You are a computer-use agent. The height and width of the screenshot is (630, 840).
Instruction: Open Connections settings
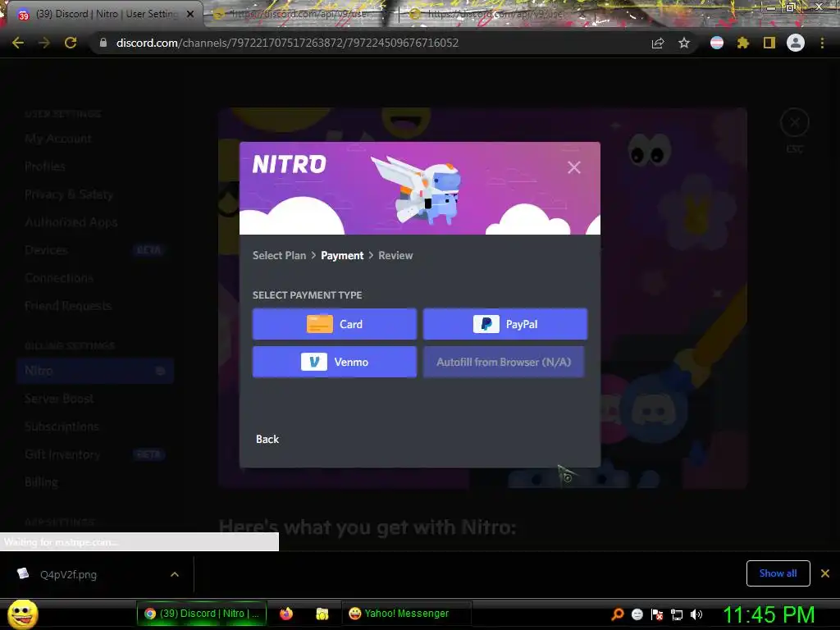coord(59,278)
